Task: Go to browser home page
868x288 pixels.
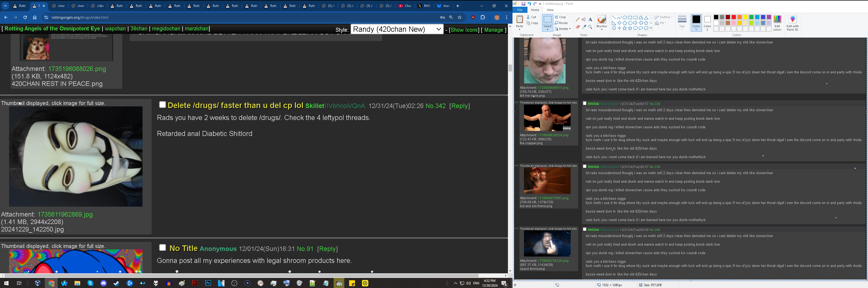Action: (35, 17)
